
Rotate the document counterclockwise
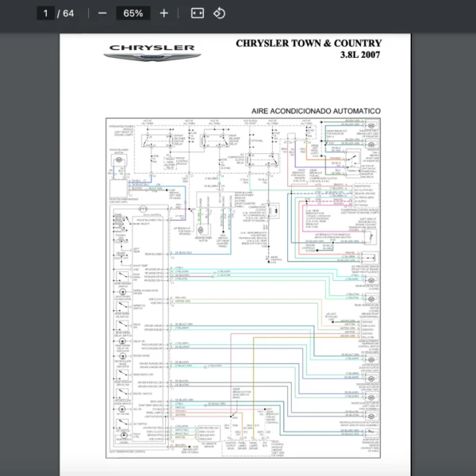coord(220,13)
